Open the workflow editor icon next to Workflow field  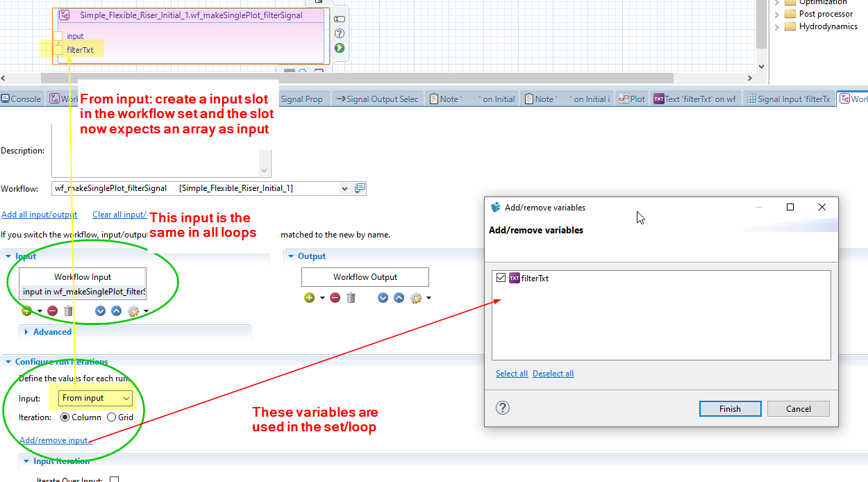(360, 188)
